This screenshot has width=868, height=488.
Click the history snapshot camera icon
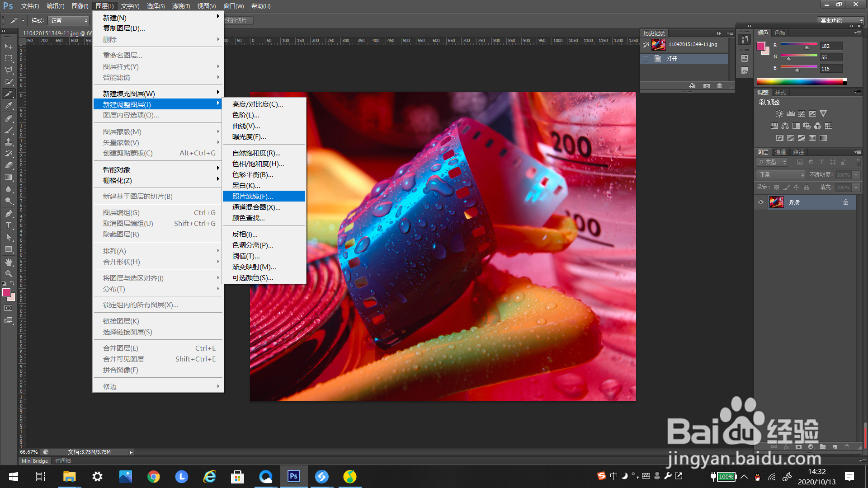(707, 86)
